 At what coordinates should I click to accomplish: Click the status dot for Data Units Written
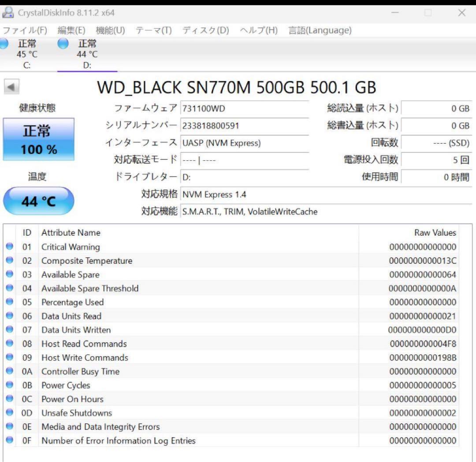pyautogui.click(x=10, y=329)
